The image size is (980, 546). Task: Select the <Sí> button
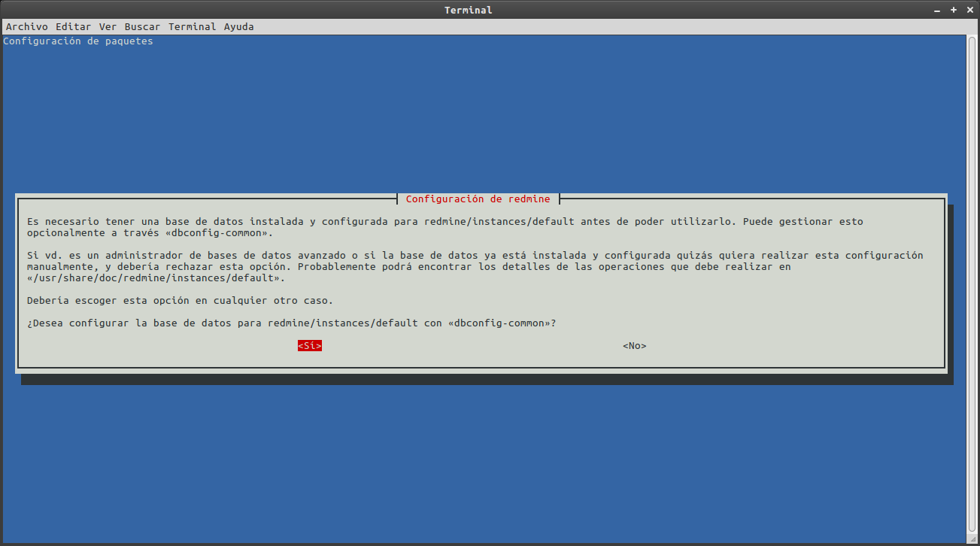[x=310, y=346]
